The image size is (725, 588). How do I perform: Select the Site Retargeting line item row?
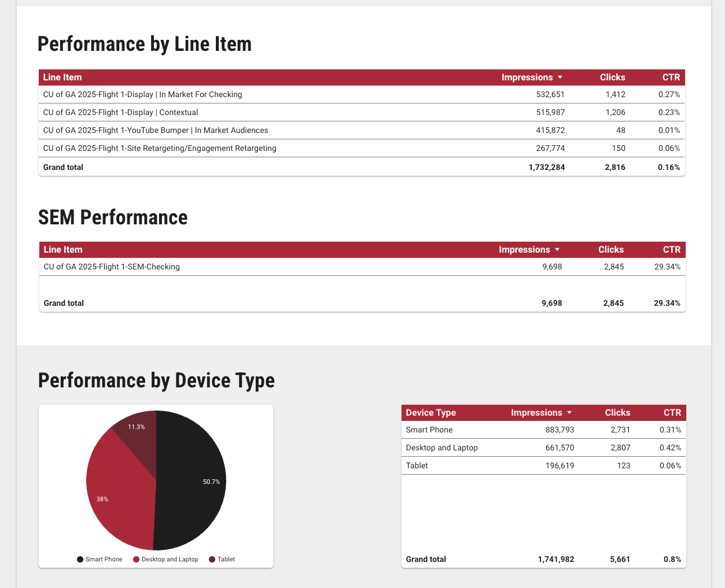pos(160,148)
